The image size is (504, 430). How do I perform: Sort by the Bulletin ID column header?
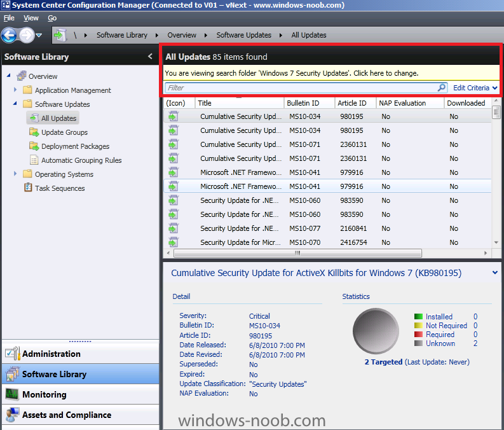point(310,103)
